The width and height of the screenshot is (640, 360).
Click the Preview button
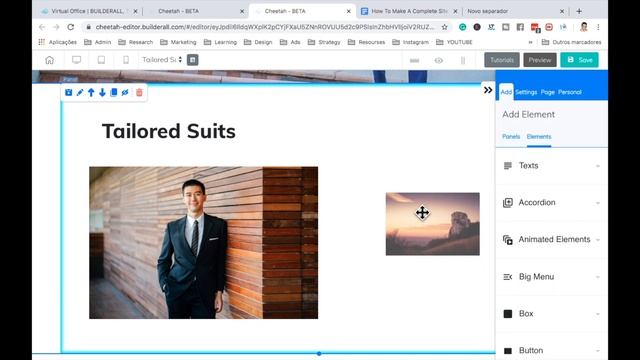[540, 60]
